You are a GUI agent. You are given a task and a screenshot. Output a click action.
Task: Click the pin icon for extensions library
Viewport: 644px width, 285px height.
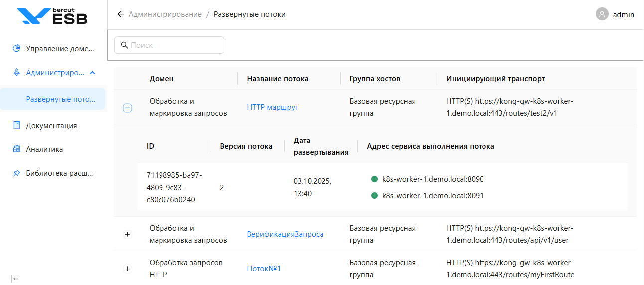(x=16, y=173)
